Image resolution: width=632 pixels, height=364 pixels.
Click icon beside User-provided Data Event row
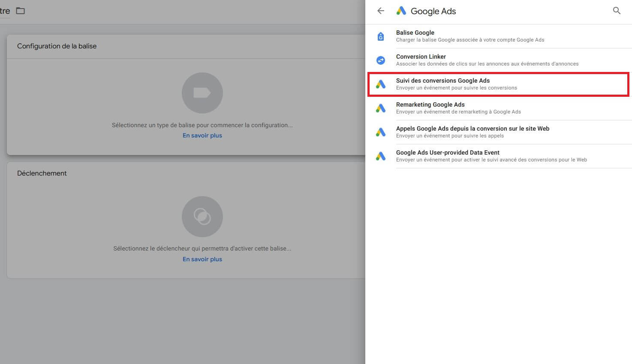click(381, 156)
